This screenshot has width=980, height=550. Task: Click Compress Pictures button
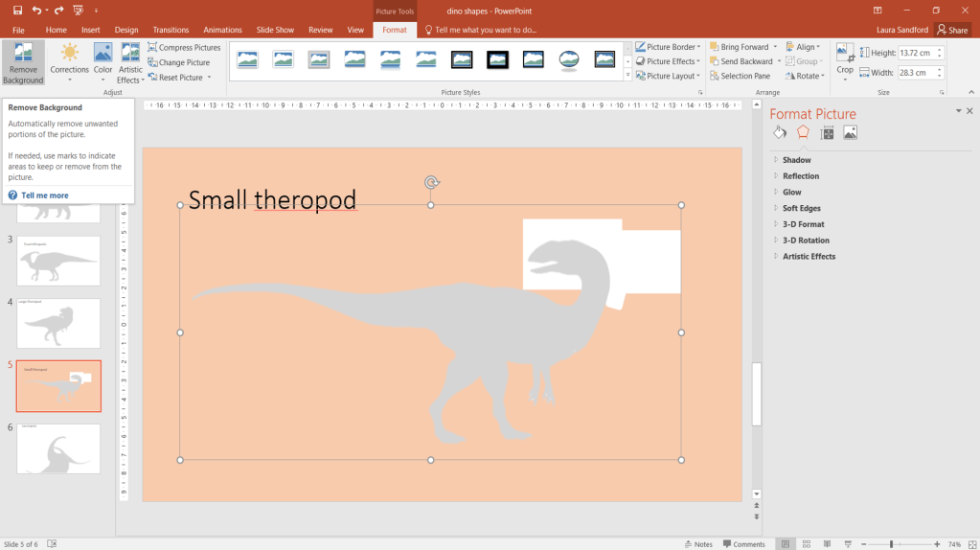(x=184, y=47)
